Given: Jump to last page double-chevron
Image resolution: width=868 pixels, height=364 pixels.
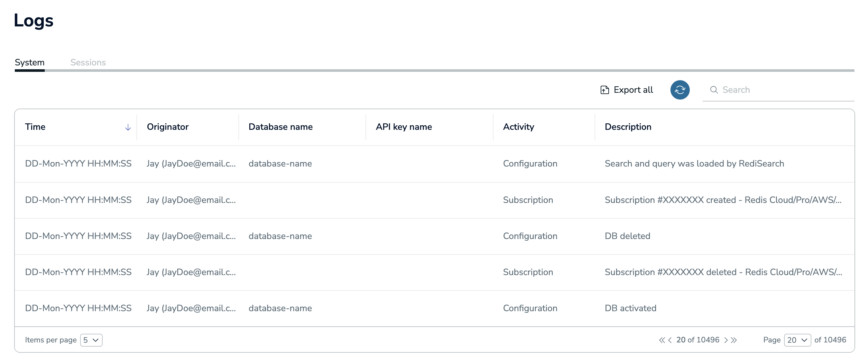Looking at the screenshot, I should pos(734,340).
